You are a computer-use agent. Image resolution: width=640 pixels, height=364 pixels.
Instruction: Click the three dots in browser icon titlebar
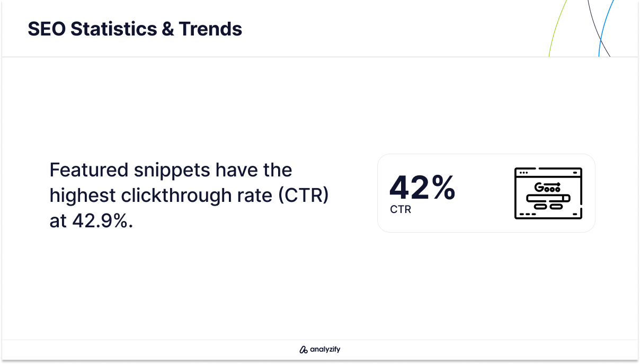[524, 173]
